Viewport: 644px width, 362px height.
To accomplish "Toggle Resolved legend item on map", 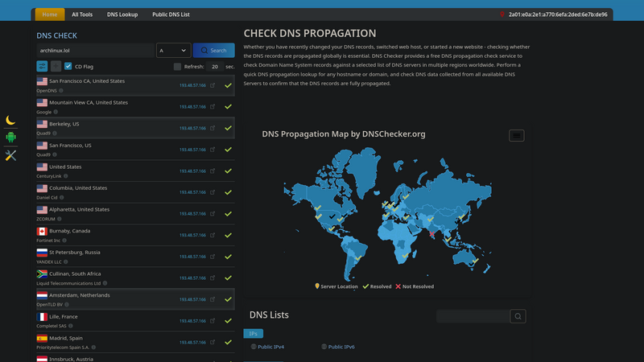I will [x=377, y=286].
